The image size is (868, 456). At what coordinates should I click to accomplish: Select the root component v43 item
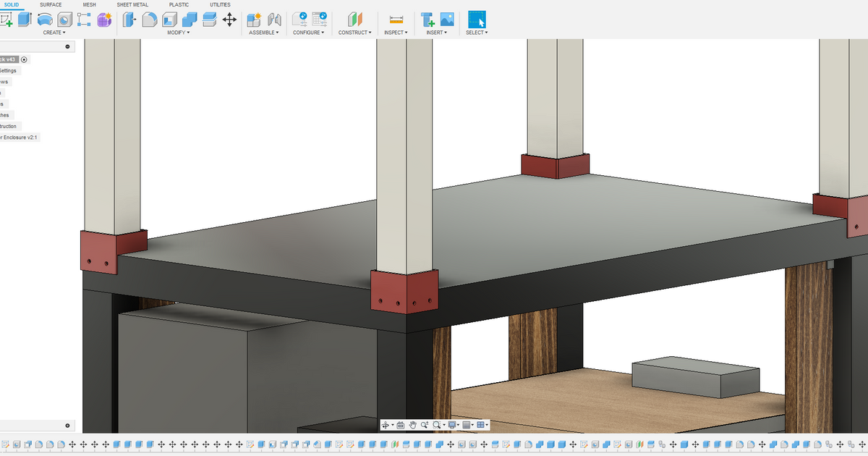[x=9, y=59]
